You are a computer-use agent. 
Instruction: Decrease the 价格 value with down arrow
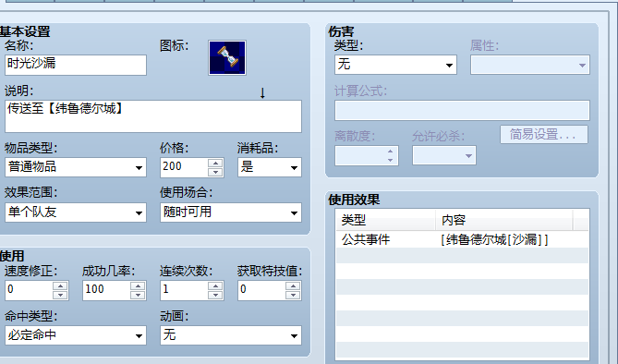215,172
